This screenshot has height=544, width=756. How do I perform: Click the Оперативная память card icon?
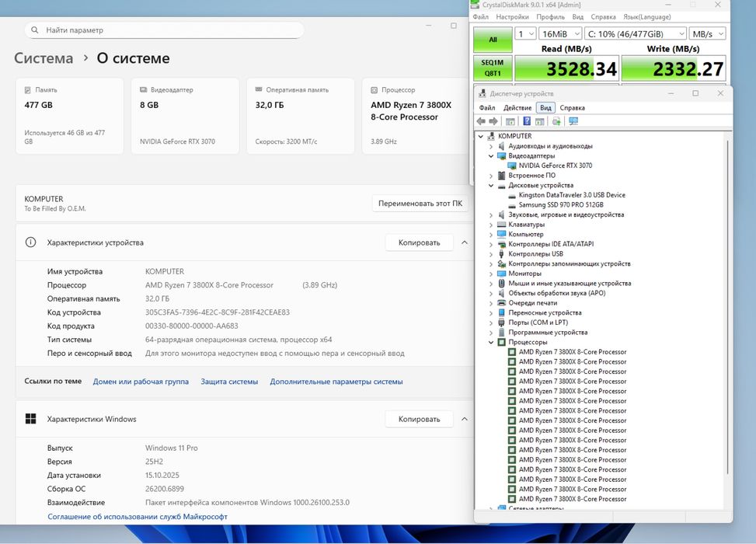coord(259,89)
